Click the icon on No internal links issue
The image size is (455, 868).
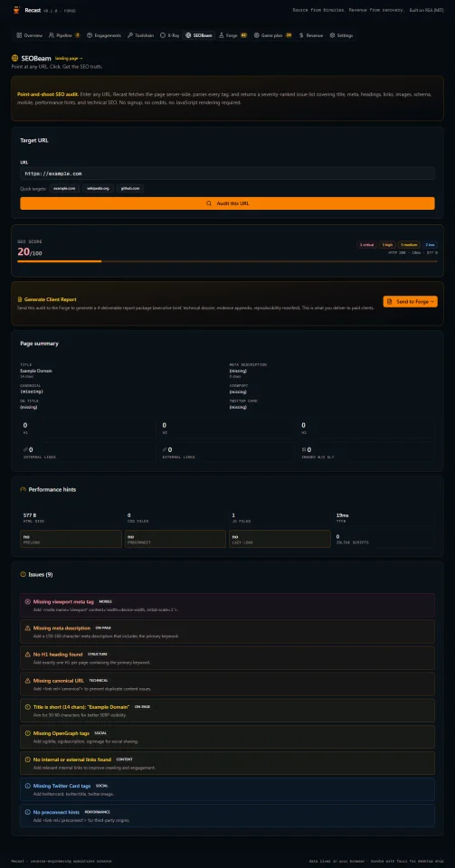[x=28, y=759]
